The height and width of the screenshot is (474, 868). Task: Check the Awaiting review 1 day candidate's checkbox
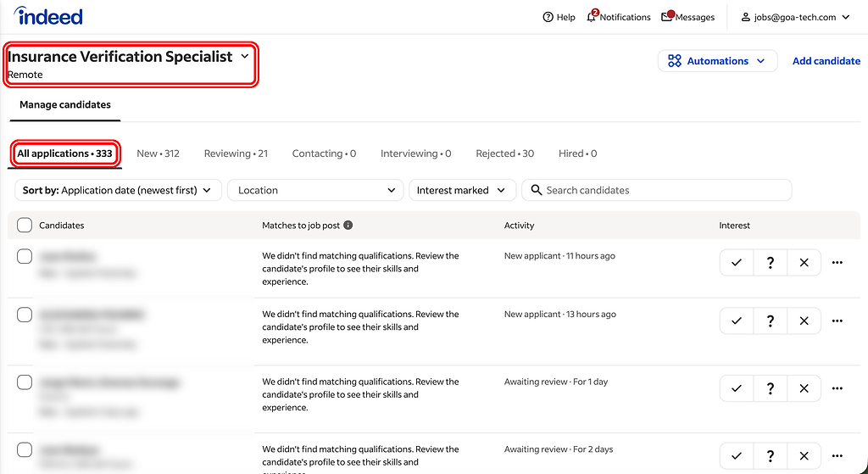pyautogui.click(x=25, y=382)
